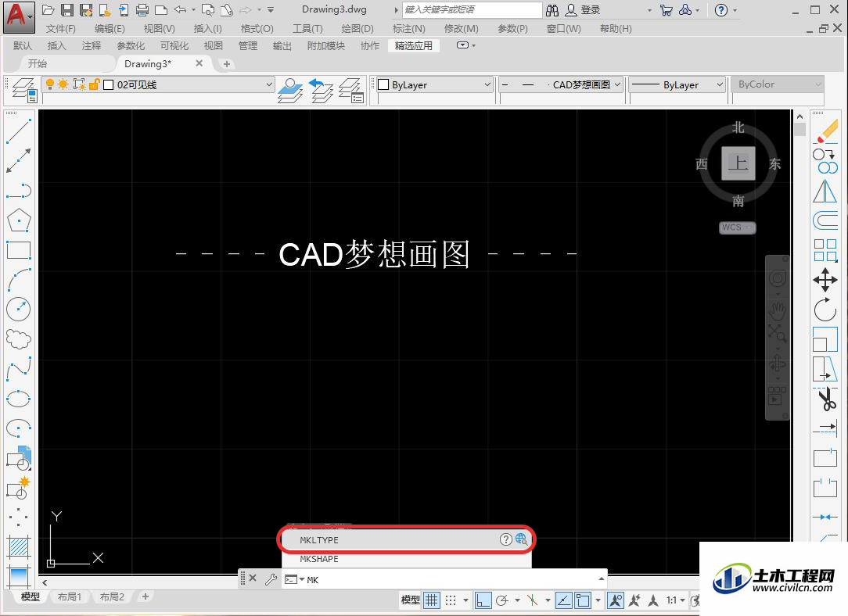
Task: Select the Arc tool
Action: click(x=19, y=280)
